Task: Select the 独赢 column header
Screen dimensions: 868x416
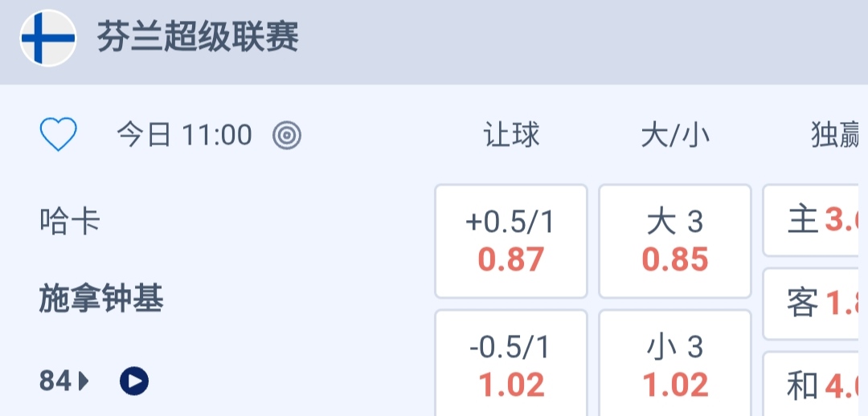Action: pos(836,136)
